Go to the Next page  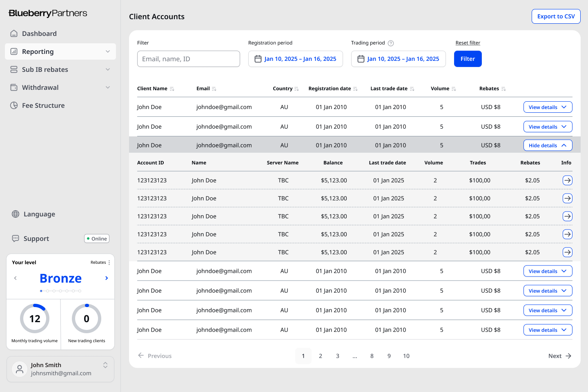point(560,356)
